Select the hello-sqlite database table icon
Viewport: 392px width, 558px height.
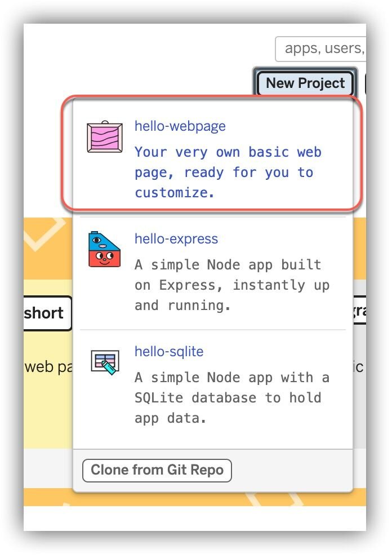pos(105,362)
